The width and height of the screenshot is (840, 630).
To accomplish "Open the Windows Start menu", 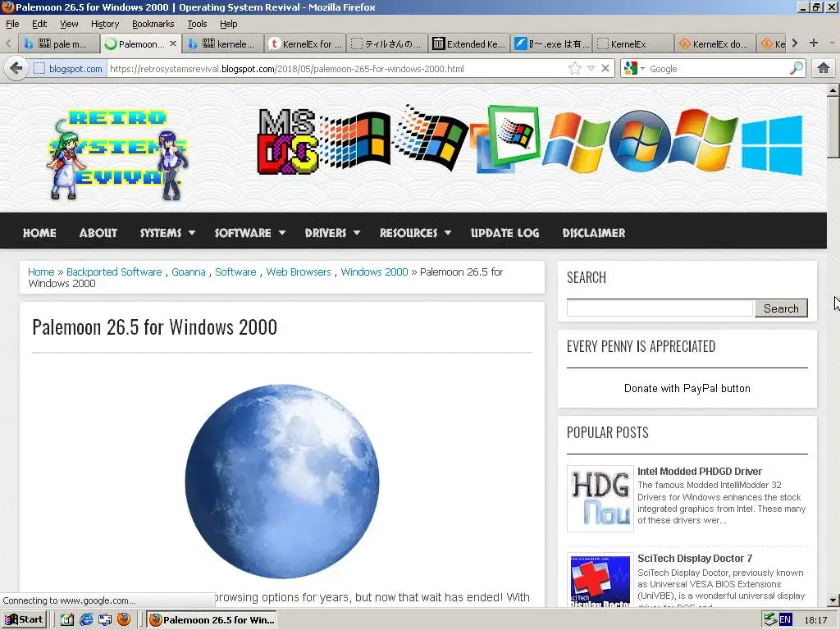I will 24,619.
